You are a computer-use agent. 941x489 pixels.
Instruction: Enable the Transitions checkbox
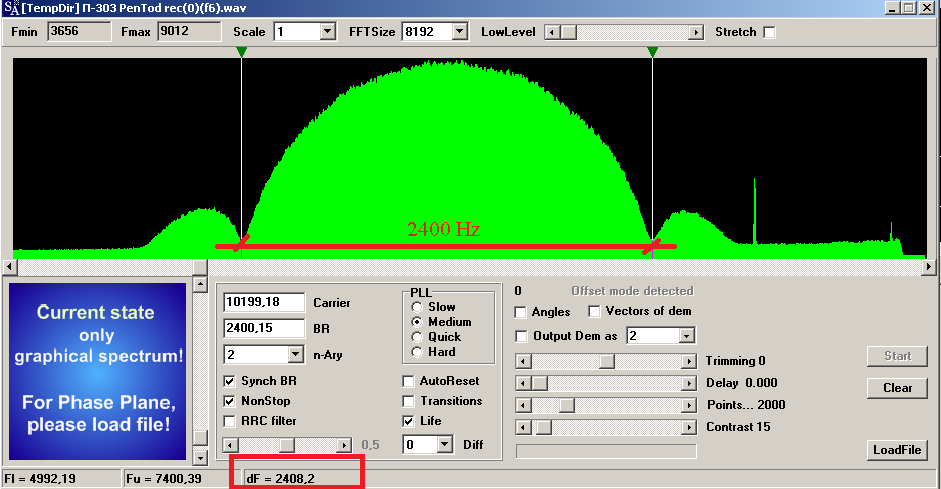408,401
